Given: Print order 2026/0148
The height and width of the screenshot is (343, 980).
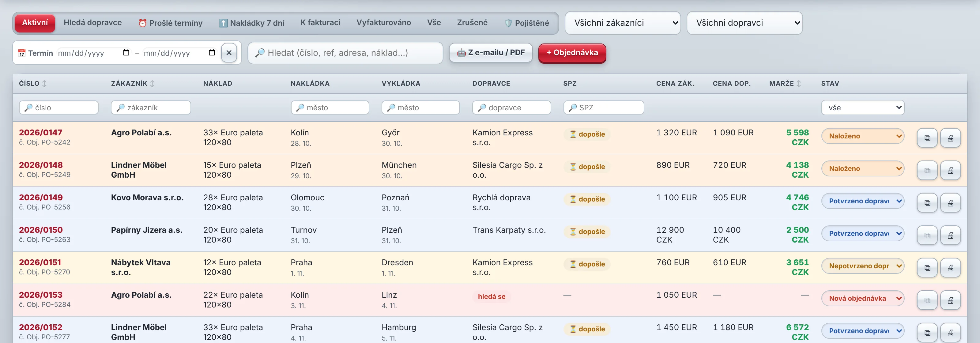Looking at the screenshot, I should [x=950, y=170].
